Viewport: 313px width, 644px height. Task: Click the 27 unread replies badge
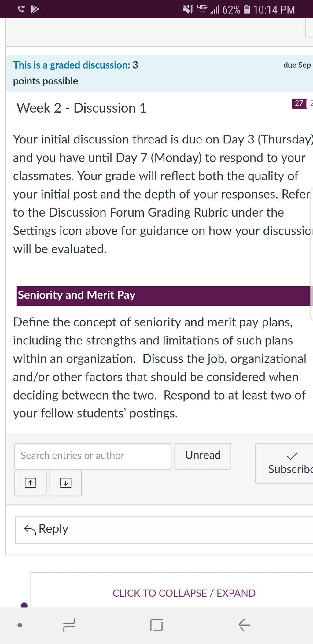click(x=299, y=103)
